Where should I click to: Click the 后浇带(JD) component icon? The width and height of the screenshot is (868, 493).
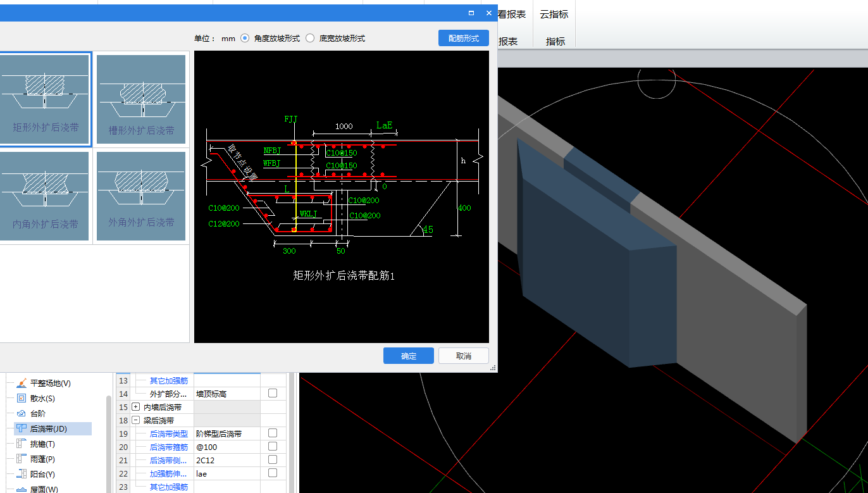pos(21,428)
